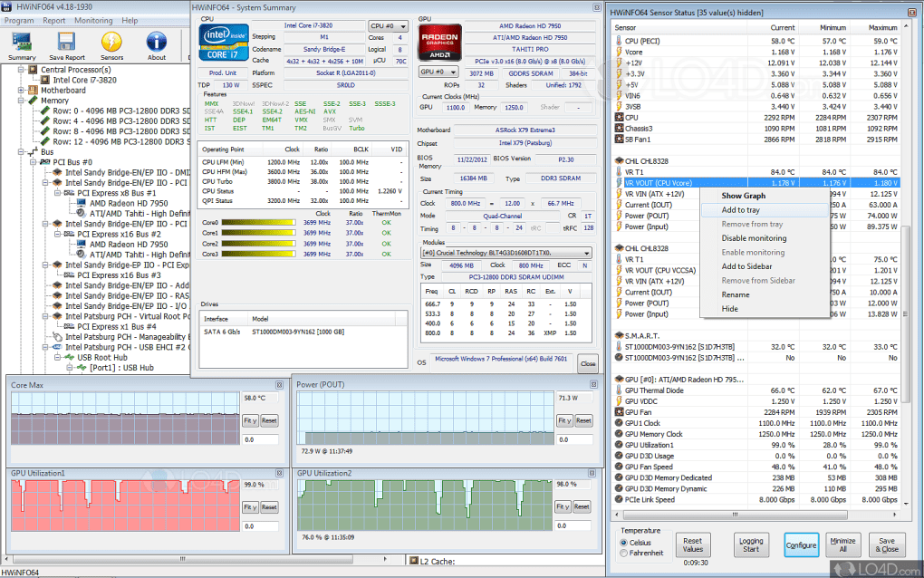The image size is (924, 578).
Task: Open the Program menu
Action: click(x=19, y=21)
